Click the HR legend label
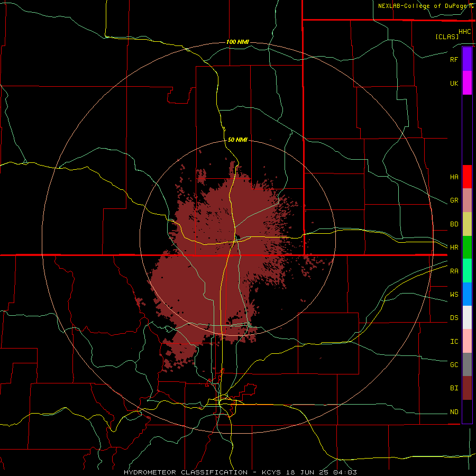476x476 pixels. (454, 248)
